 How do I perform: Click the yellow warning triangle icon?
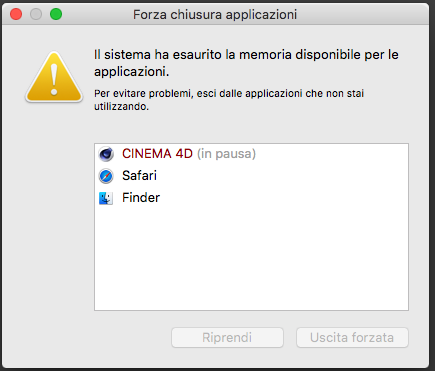54,77
